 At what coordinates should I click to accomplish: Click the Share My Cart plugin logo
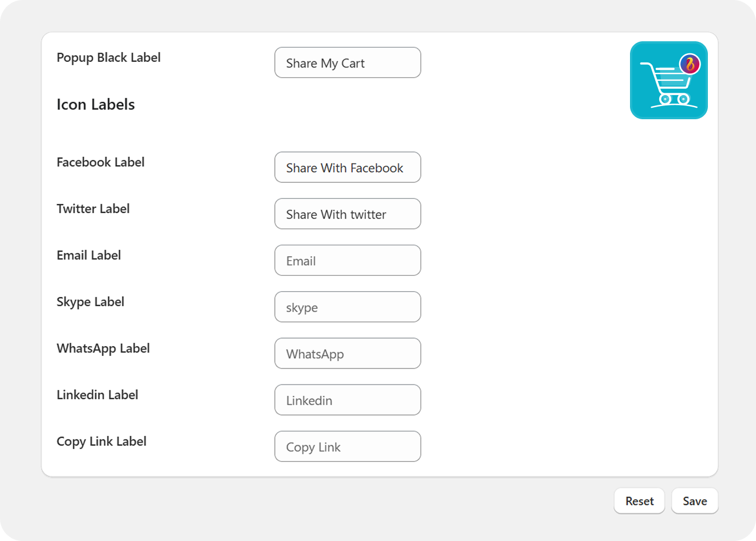pyautogui.click(x=668, y=80)
